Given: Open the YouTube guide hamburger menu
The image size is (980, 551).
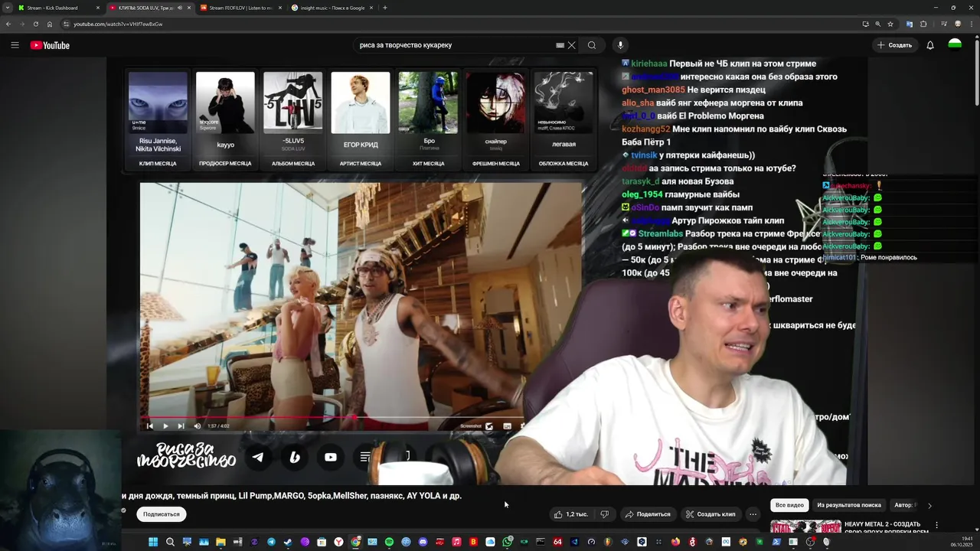Looking at the screenshot, I should 15,45.
